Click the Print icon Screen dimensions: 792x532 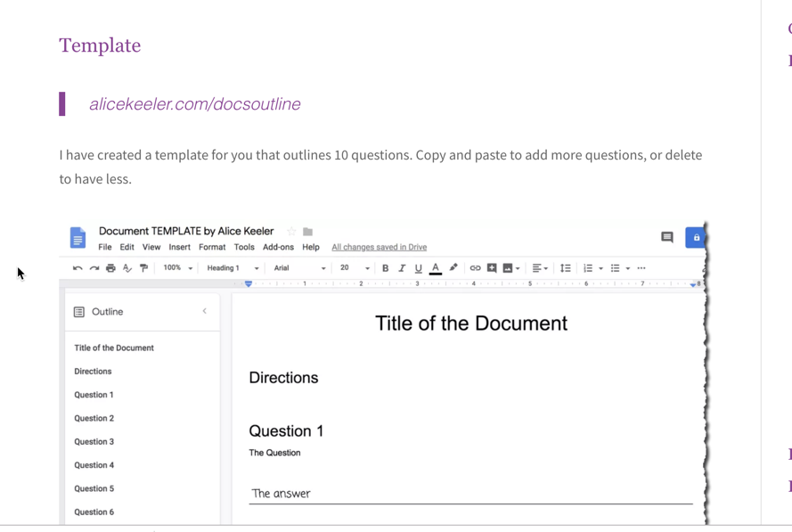(x=110, y=268)
